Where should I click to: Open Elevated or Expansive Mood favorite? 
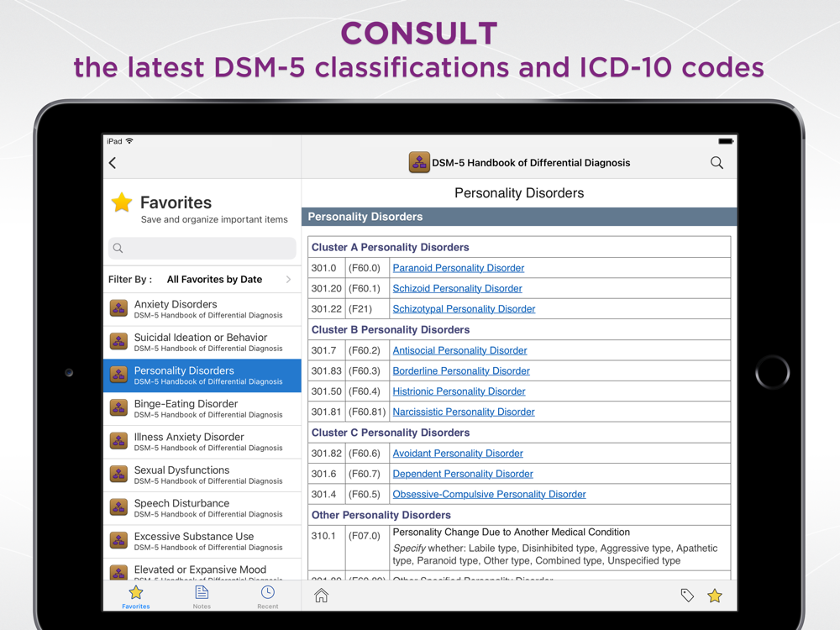pyautogui.click(x=202, y=570)
